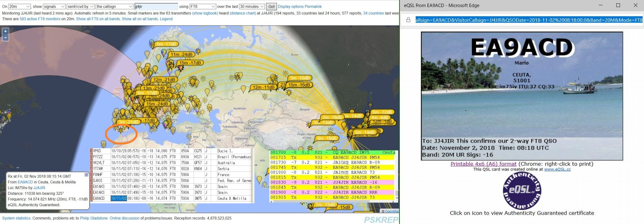The width and height of the screenshot is (644, 224).
Task: Open the sent/rcvd by dropdown
Action: click(80, 6)
